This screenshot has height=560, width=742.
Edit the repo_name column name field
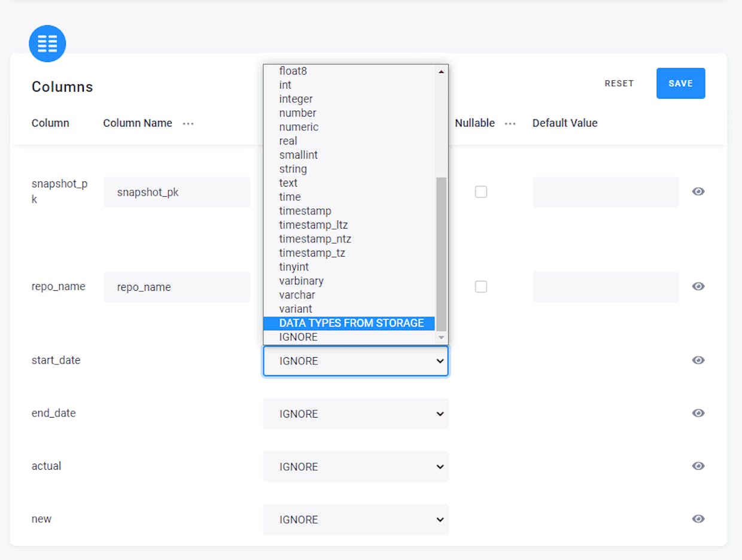[177, 287]
